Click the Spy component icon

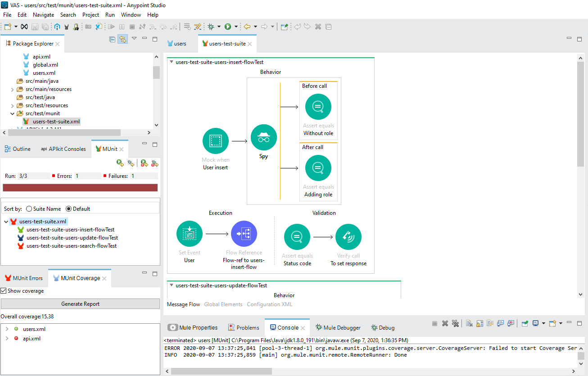click(x=263, y=138)
